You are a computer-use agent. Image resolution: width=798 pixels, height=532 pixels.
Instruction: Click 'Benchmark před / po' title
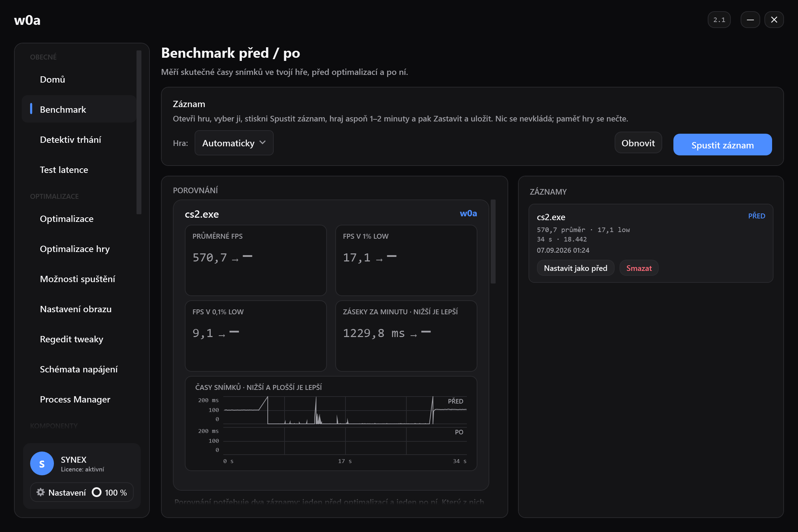pyautogui.click(x=231, y=53)
